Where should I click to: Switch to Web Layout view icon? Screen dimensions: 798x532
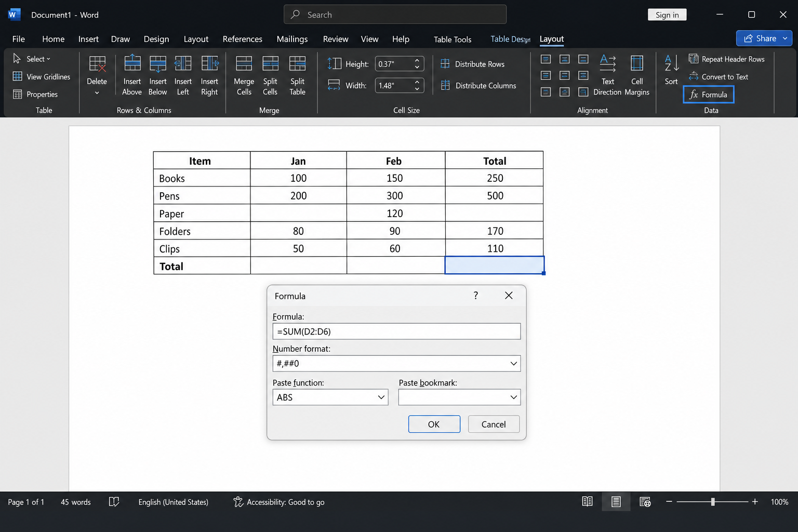(645, 502)
